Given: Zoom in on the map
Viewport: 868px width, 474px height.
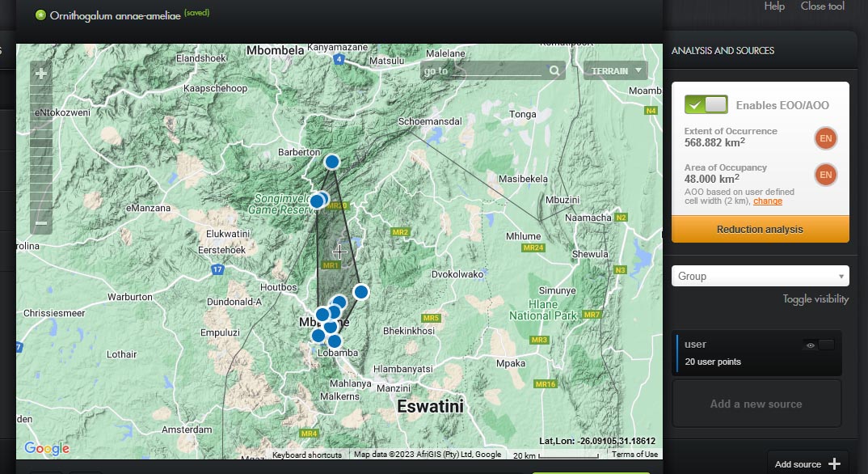Looking at the screenshot, I should click(41, 74).
